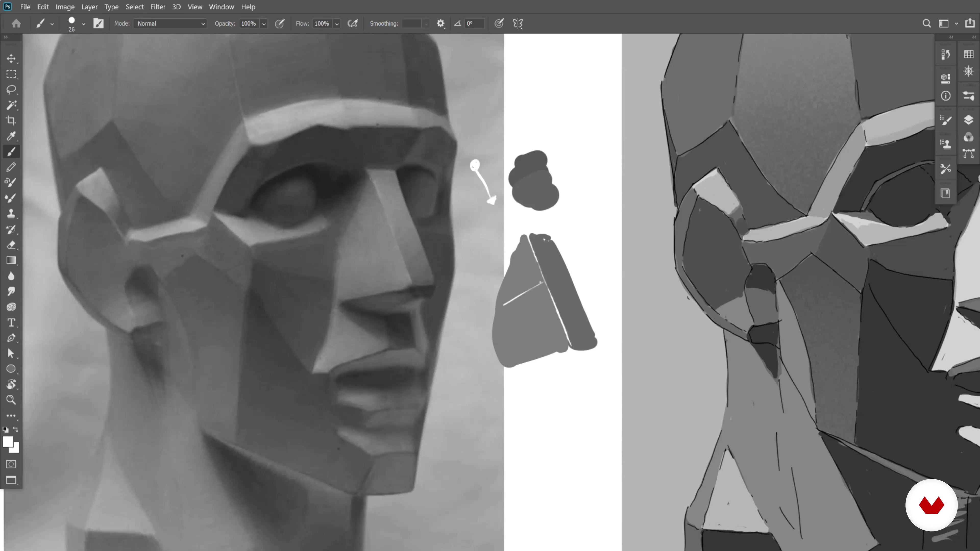Viewport: 980px width, 551px height.
Task: Open the brush preset picker arrow
Action: pos(84,24)
